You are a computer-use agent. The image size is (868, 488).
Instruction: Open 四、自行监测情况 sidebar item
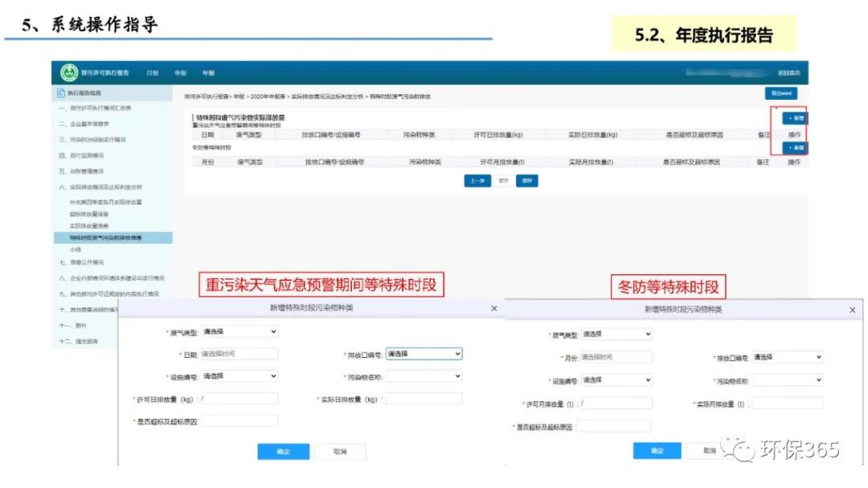click(81, 155)
